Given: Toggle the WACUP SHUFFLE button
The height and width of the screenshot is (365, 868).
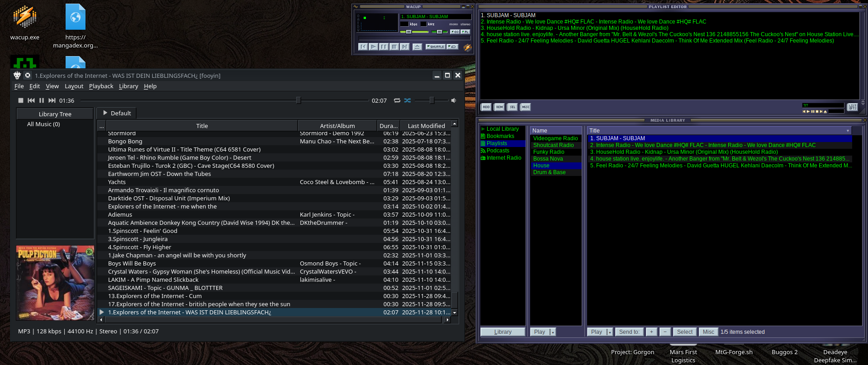Looking at the screenshot, I should click(436, 47).
